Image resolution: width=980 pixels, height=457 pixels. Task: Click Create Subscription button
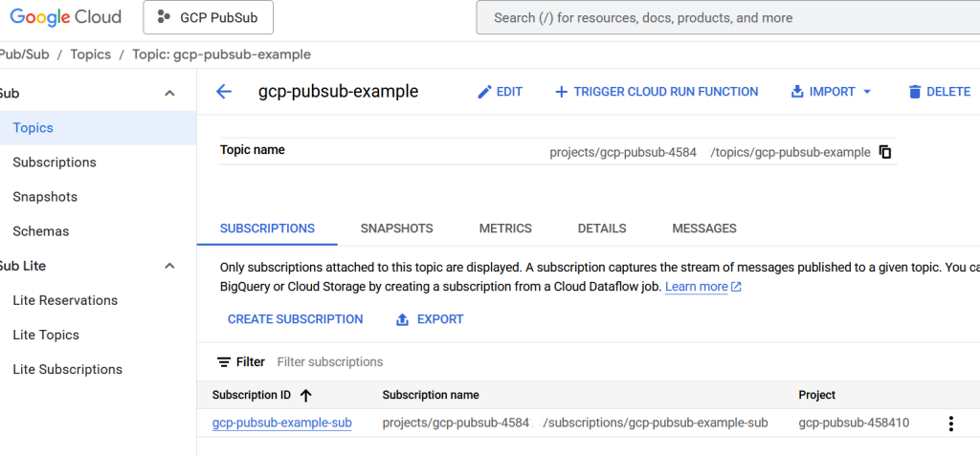click(x=295, y=319)
